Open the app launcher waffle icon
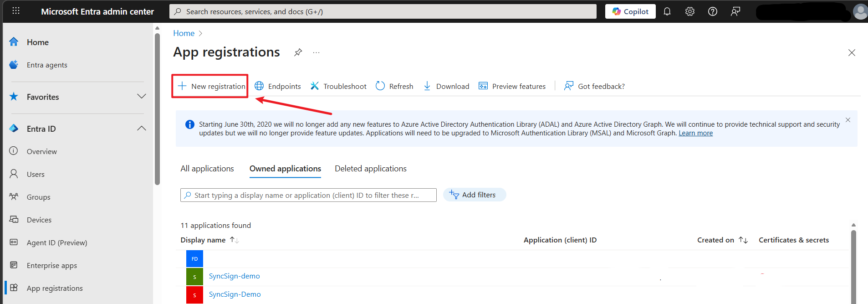 (16, 11)
